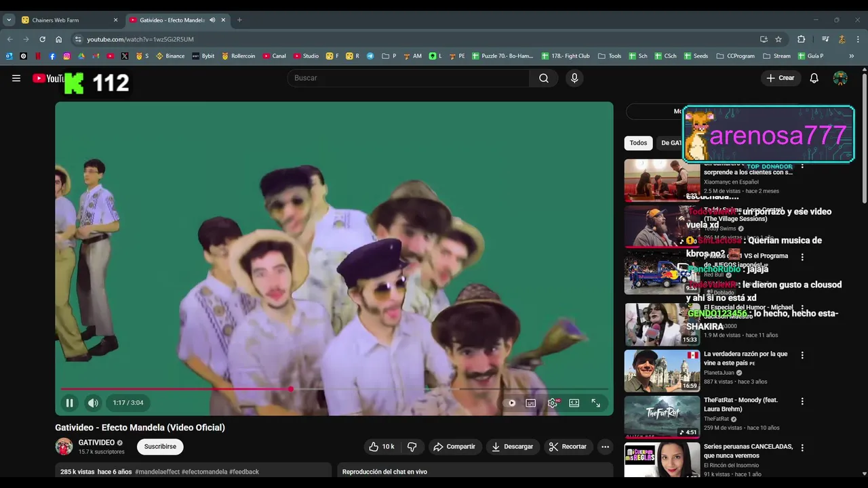Focus the Buscar search field
868x488 pixels.
point(409,78)
